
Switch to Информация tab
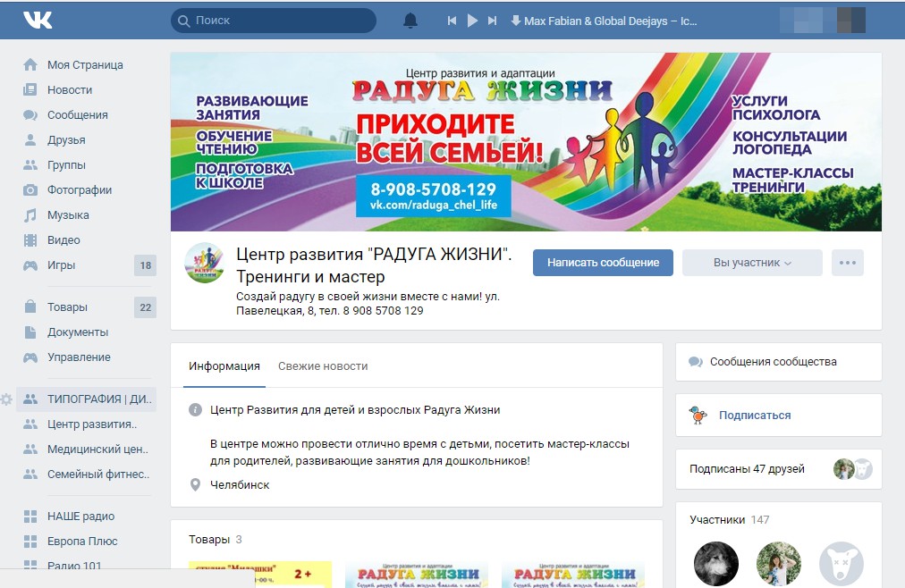click(224, 366)
